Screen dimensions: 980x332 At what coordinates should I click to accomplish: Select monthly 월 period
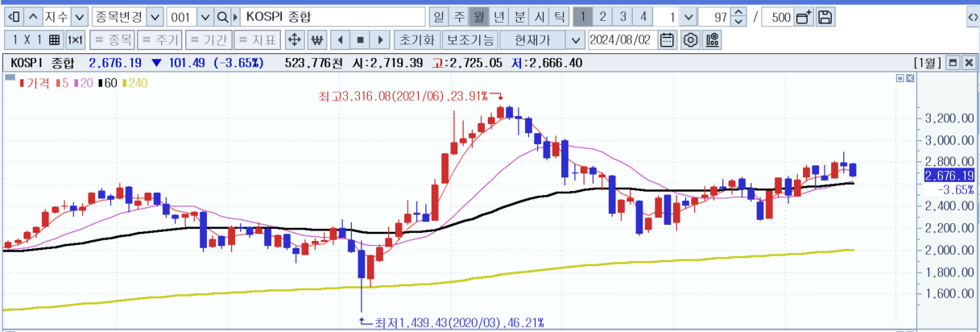pos(478,16)
